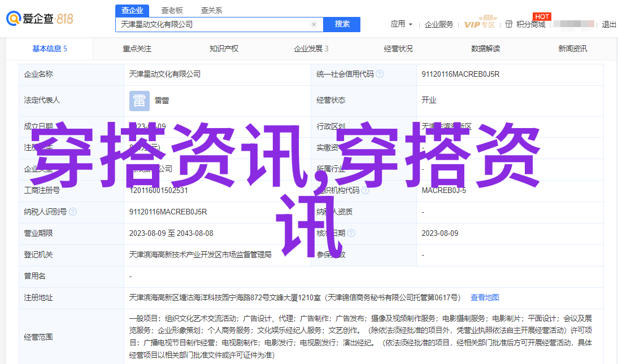Click the 企业名称 row label
The image size is (618, 364).
point(38,74)
